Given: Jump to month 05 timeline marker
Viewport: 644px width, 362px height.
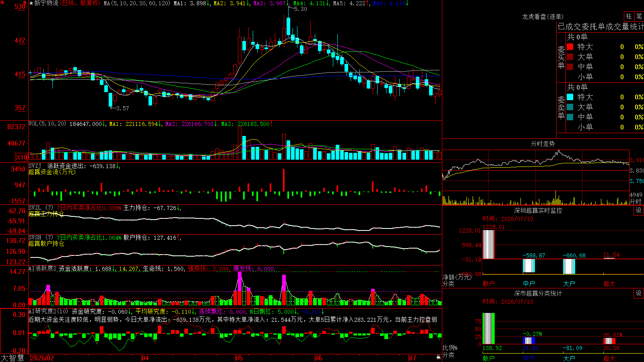Looking at the screenshot, I should pyautogui.click(x=239, y=358).
